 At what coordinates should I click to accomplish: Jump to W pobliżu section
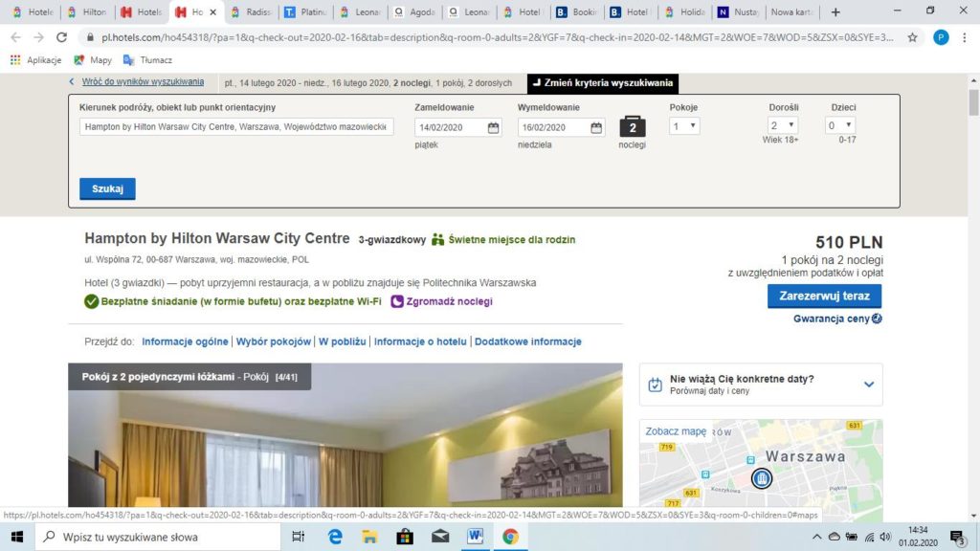[342, 342]
